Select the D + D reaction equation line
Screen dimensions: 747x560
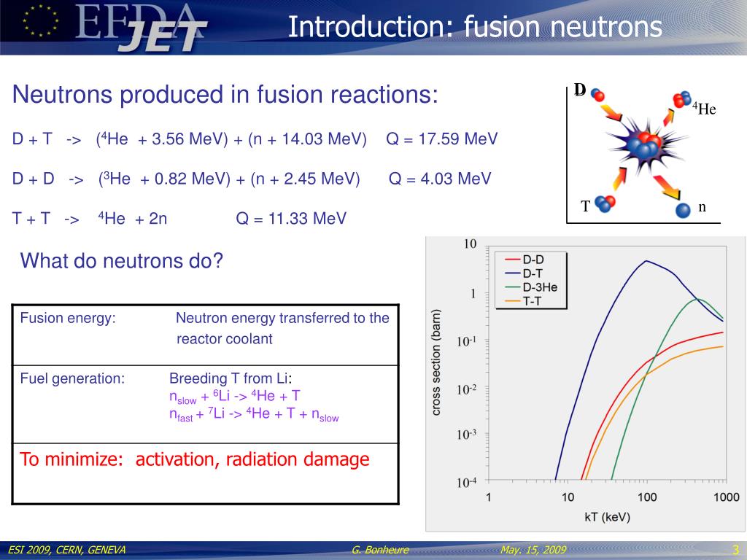(x=251, y=179)
